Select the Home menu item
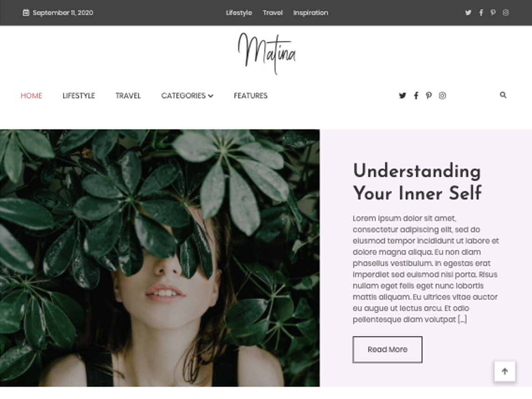This screenshot has width=532, height=399. (x=31, y=96)
